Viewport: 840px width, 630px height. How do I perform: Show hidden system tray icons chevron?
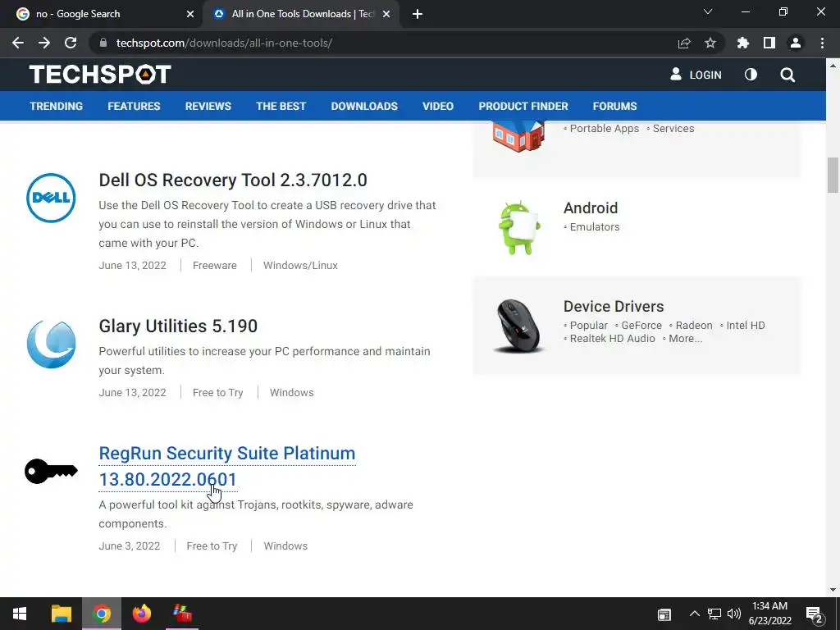coord(694,614)
